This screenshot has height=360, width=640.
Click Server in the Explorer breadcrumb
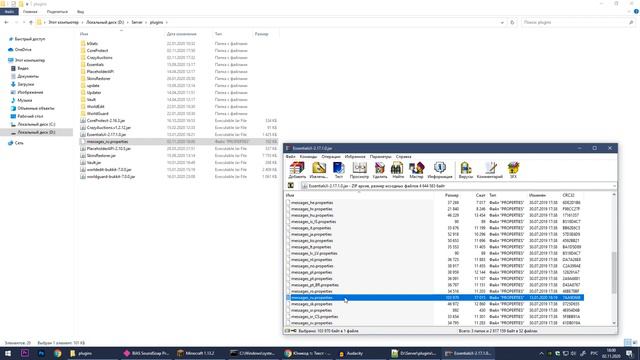tap(137, 22)
